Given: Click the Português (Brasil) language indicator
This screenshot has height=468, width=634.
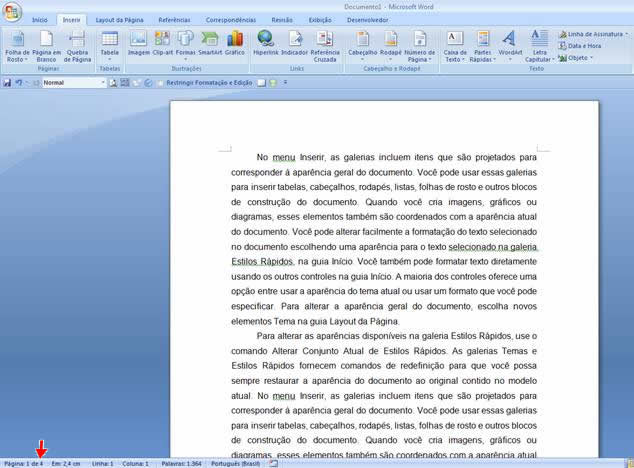Looking at the screenshot, I should point(235,464).
